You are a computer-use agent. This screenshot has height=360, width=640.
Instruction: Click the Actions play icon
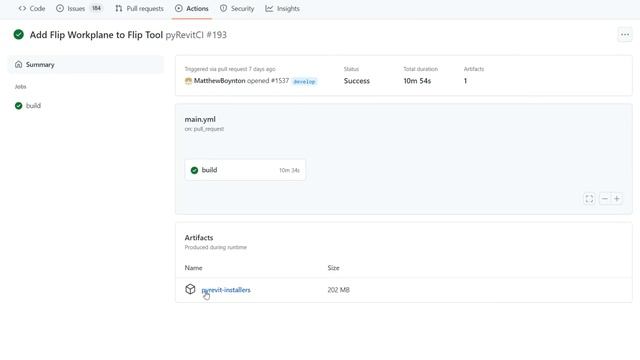tap(179, 8)
